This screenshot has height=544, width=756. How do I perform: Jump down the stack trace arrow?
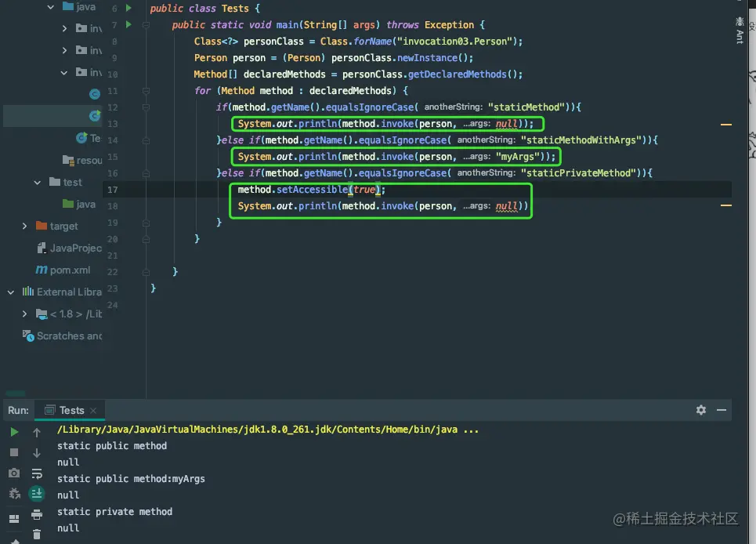[x=37, y=453]
